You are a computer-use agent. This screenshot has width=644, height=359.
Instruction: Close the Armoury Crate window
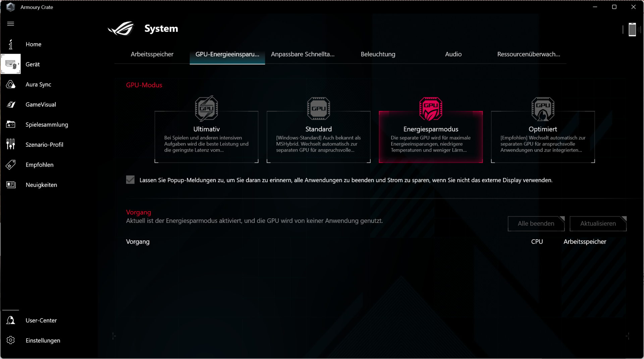pos(633,7)
